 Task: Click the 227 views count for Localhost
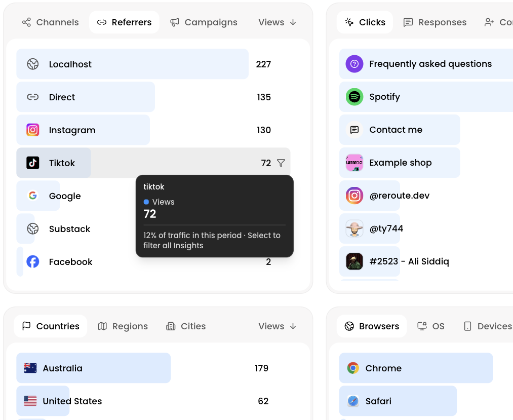(x=263, y=64)
